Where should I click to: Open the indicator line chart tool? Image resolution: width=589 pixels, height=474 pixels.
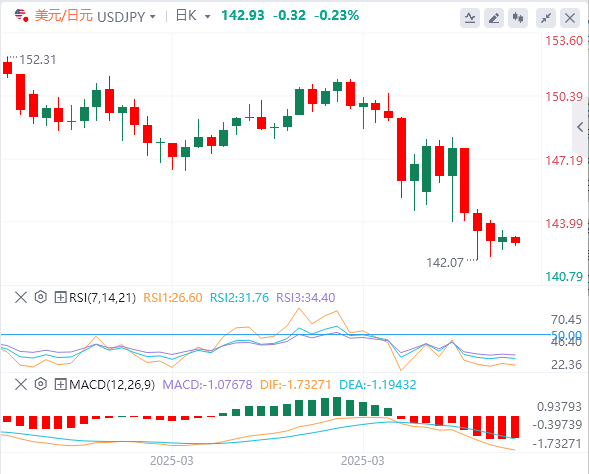pos(470,18)
